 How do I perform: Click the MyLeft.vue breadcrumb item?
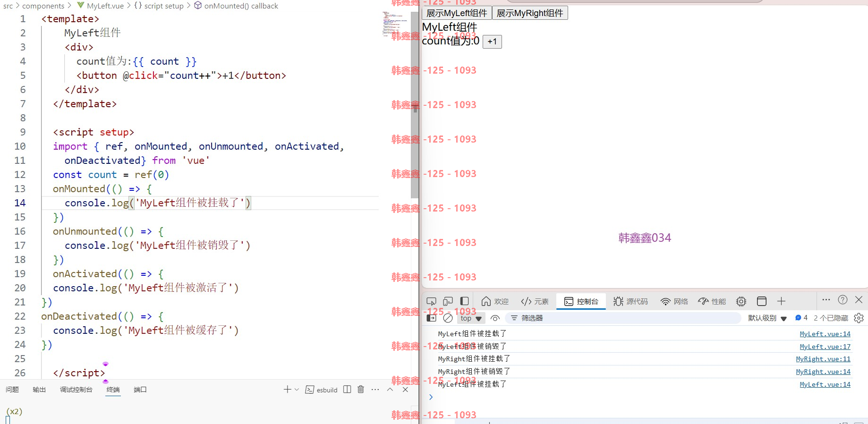point(100,6)
